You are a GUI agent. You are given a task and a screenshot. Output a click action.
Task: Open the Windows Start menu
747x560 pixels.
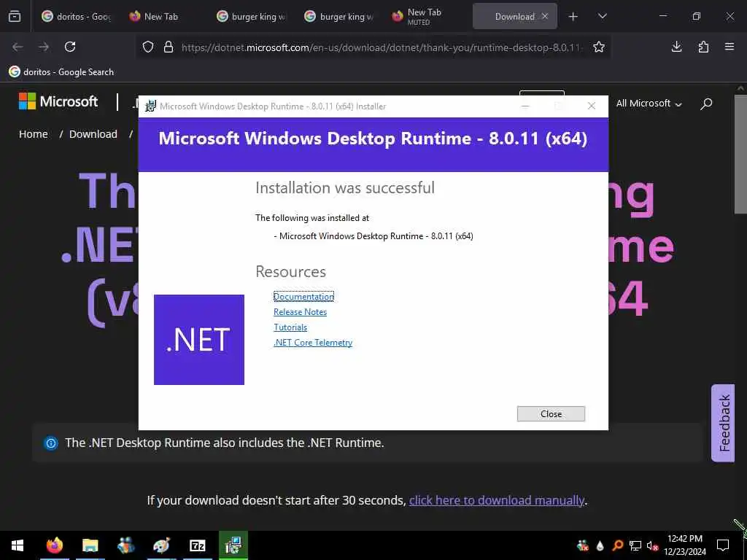pyautogui.click(x=18, y=545)
